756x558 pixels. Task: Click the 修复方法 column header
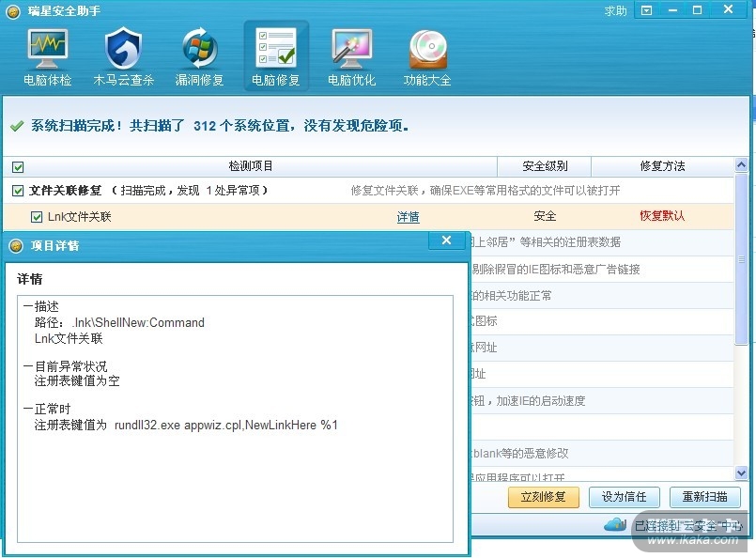pos(662,166)
